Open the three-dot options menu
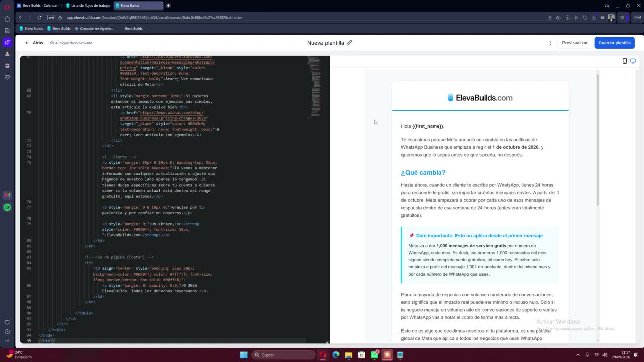 pos(550,43)
